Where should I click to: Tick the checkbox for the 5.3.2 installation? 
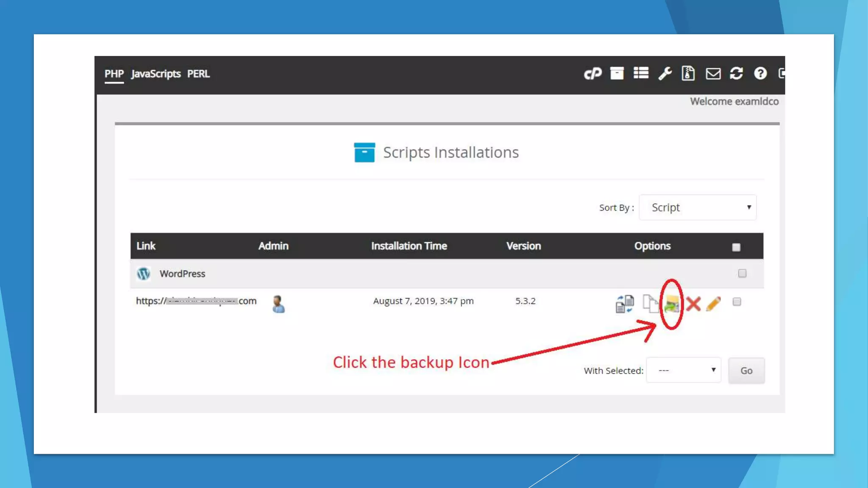737,302
